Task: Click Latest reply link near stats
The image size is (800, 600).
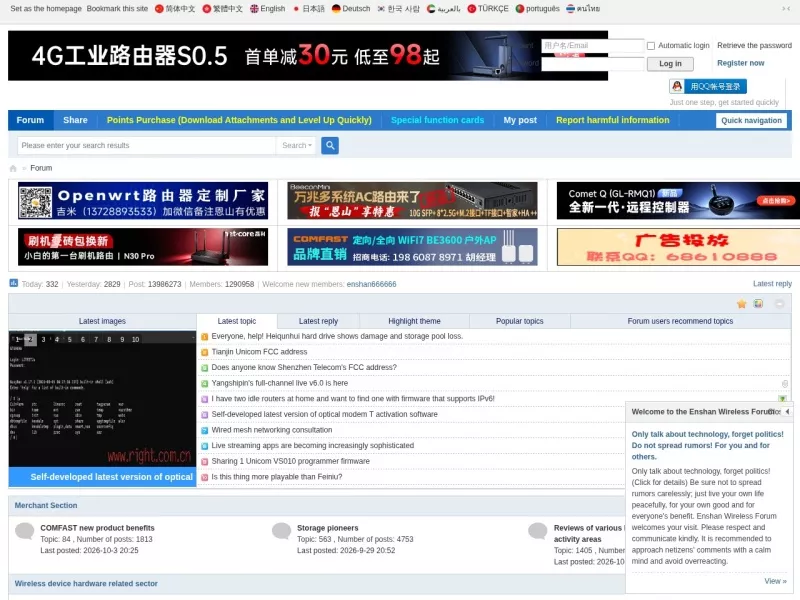Action: tap(772, 284)
